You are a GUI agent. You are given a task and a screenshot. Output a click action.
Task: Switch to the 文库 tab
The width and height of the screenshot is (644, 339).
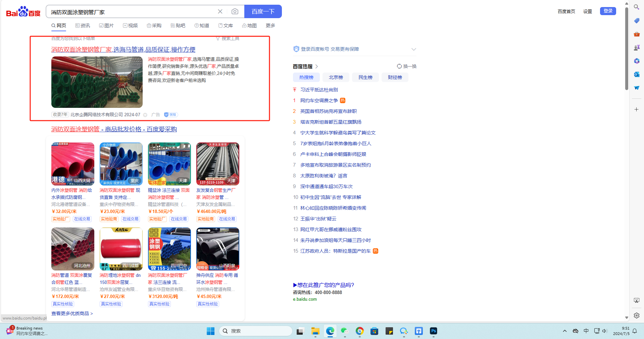coord(226,26)
